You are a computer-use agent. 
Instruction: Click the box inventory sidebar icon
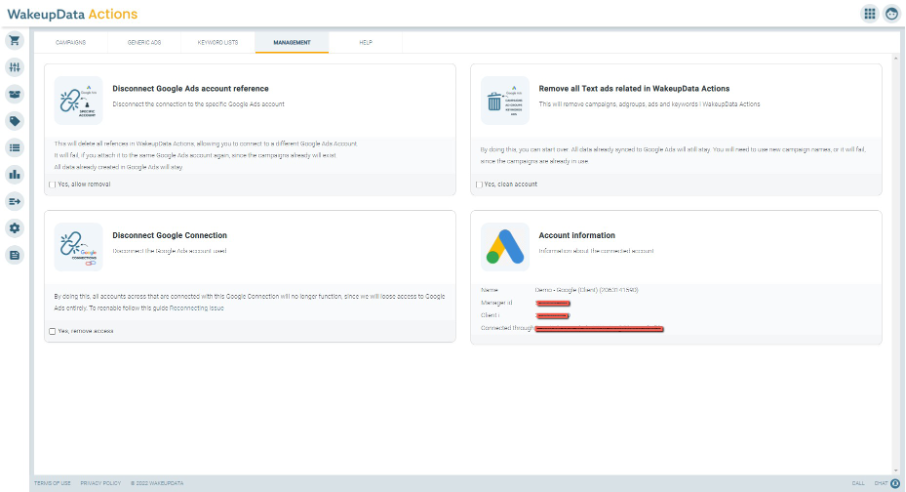click(x=14, y=94)
